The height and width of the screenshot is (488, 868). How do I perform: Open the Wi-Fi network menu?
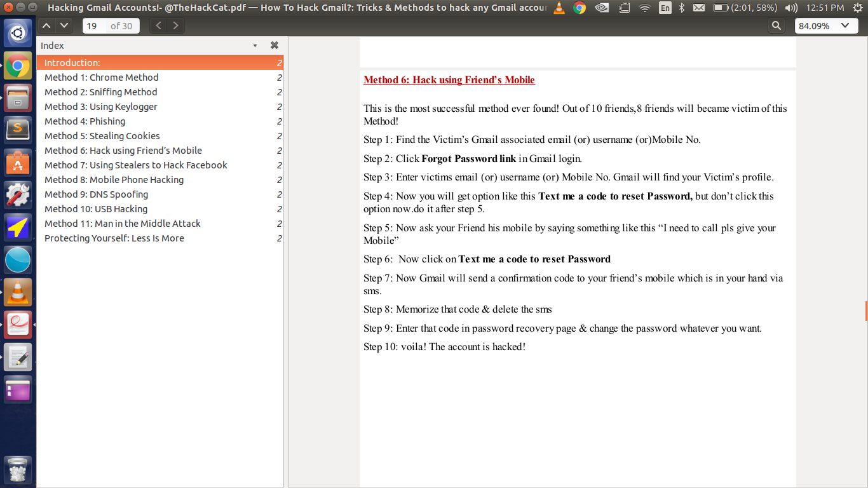point(645,8)
